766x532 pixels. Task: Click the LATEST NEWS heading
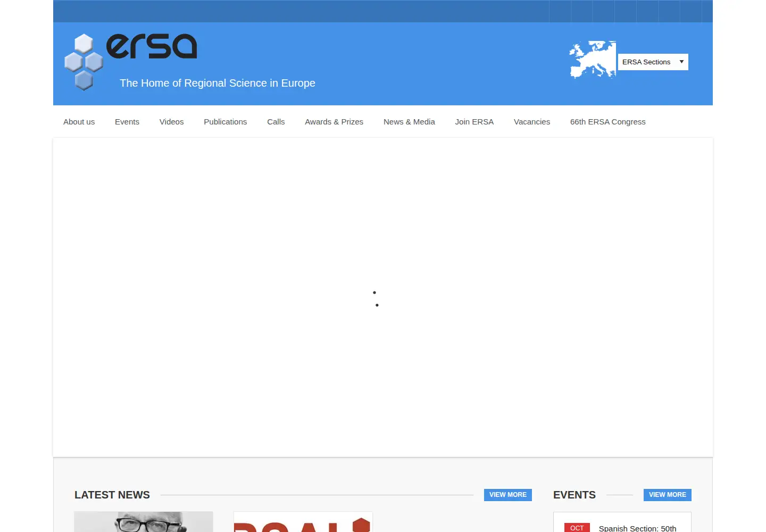pos(112,495)
